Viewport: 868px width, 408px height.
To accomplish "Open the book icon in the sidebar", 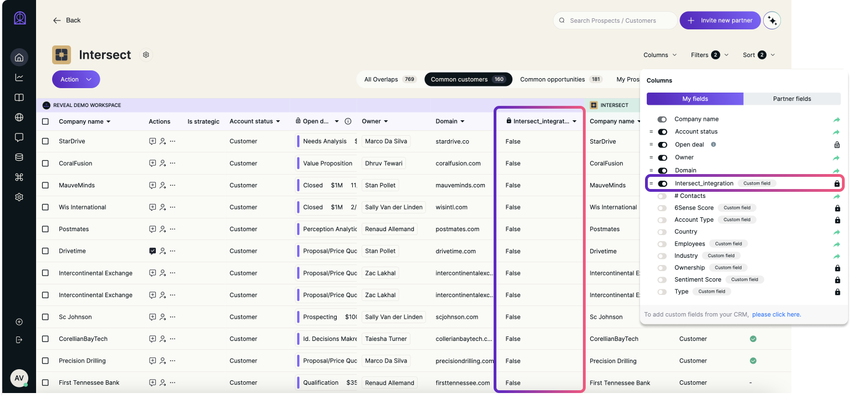I will 19,97.
